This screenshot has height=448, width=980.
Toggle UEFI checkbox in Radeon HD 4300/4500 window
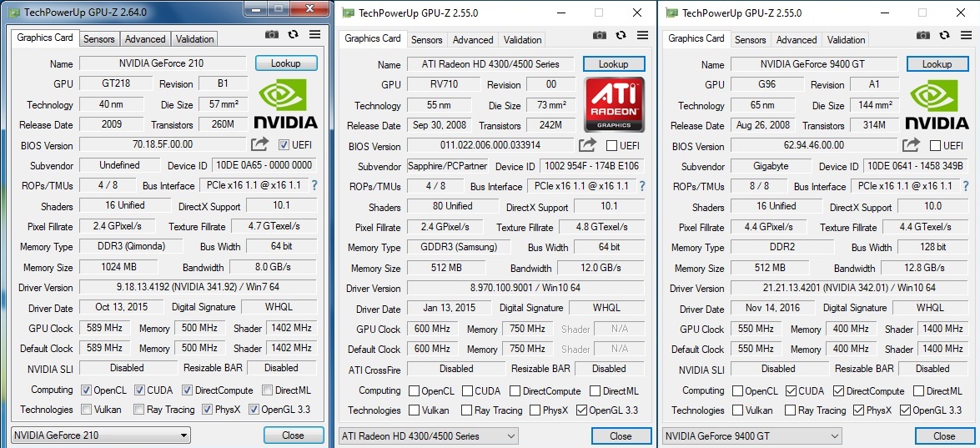pyautogui.click(x=612, y=146)
